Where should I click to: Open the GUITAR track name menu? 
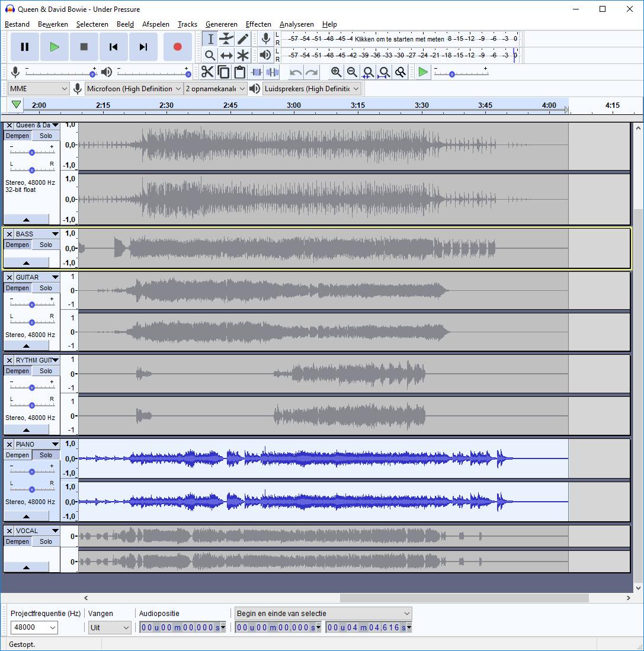[54, 277]
